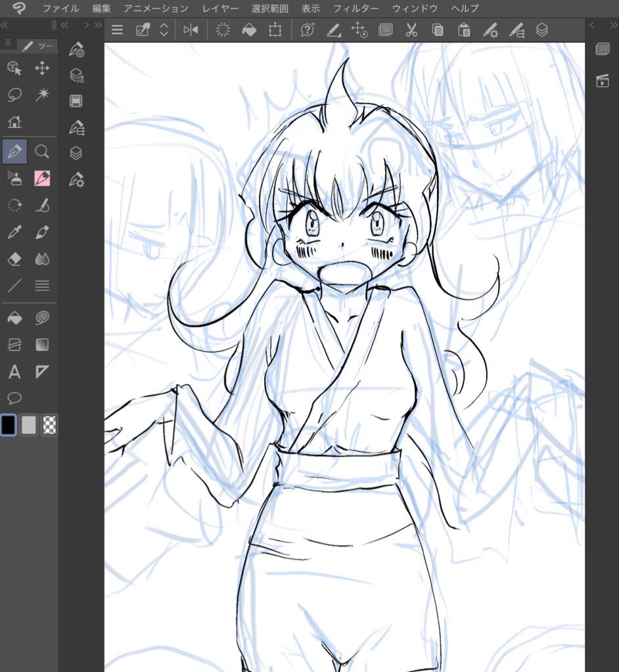Click the Scale/Rotate transform icon
Screen dimensions: 619x672
pos(275,30)
